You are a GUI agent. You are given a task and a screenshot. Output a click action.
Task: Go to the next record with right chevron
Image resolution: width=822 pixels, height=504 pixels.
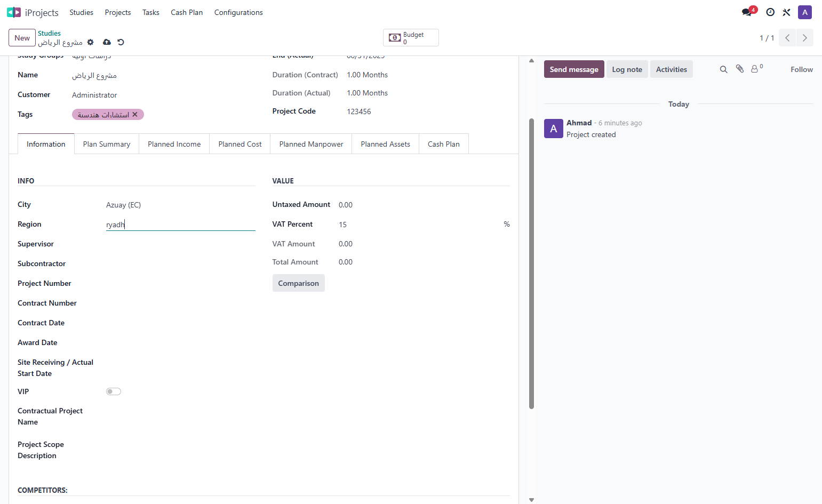pyautogui.click(x=805, y=38)
